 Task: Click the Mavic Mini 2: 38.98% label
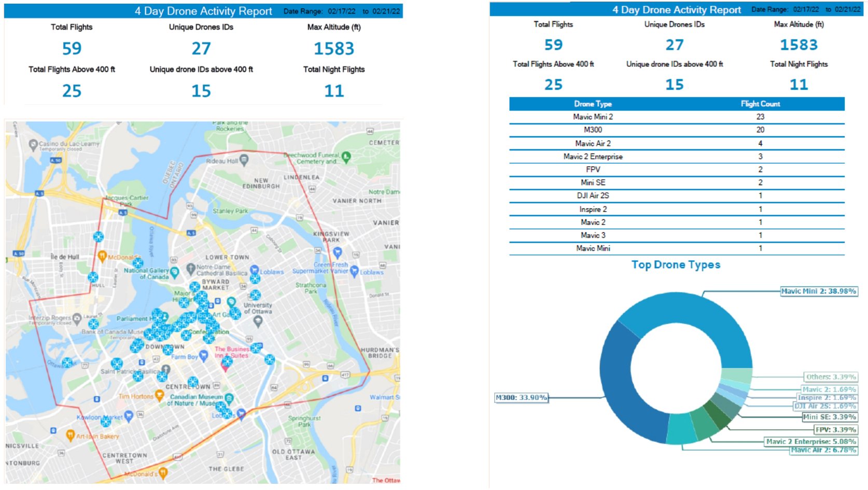coord(818,291)
